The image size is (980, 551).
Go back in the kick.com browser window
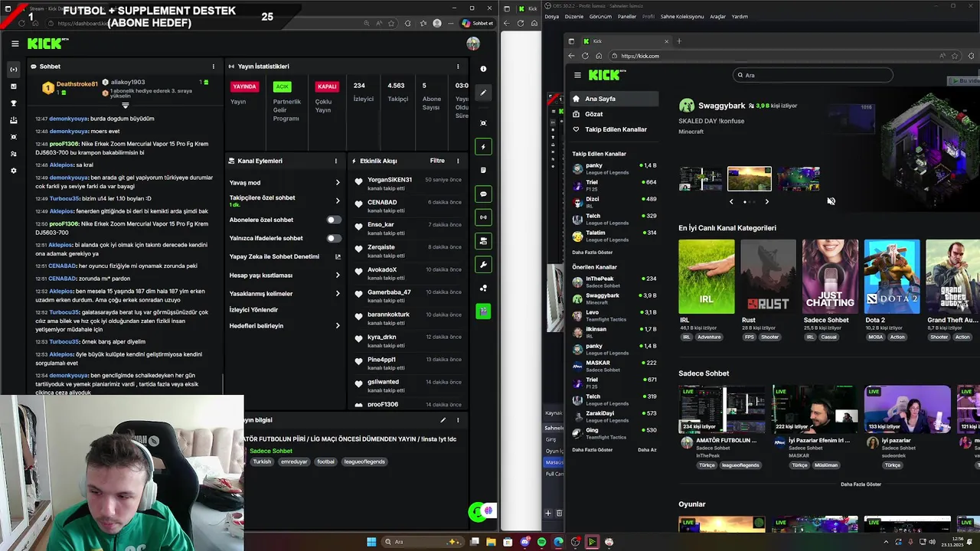click(571, 56)
